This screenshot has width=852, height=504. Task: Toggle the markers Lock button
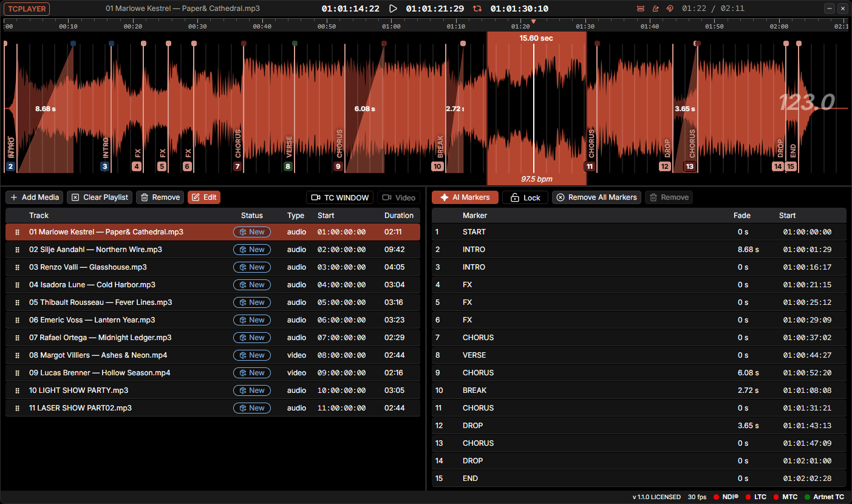(525, 197)
